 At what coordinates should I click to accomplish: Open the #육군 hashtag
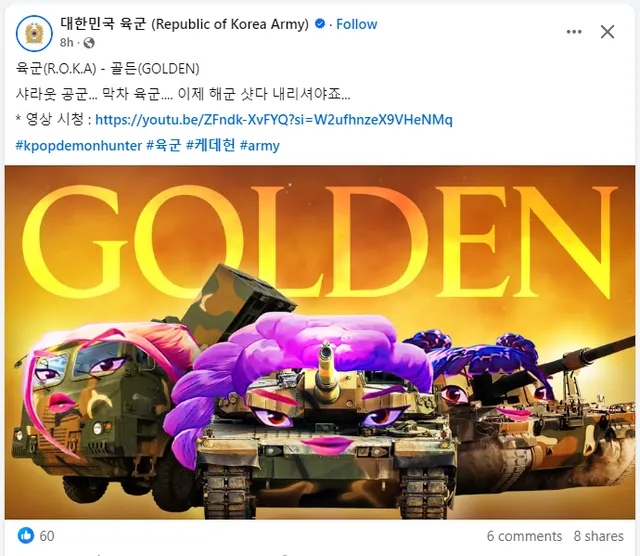tap(164, 145)
